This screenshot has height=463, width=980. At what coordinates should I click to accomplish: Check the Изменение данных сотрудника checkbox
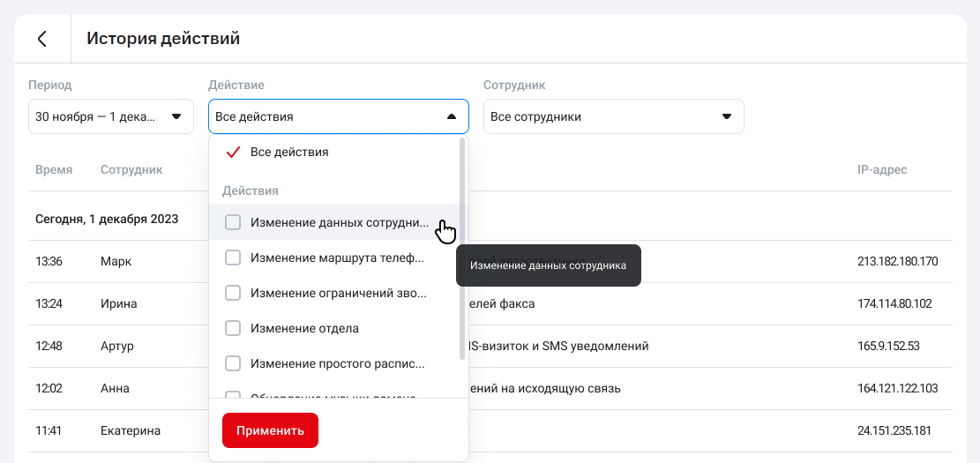(233, 222)
